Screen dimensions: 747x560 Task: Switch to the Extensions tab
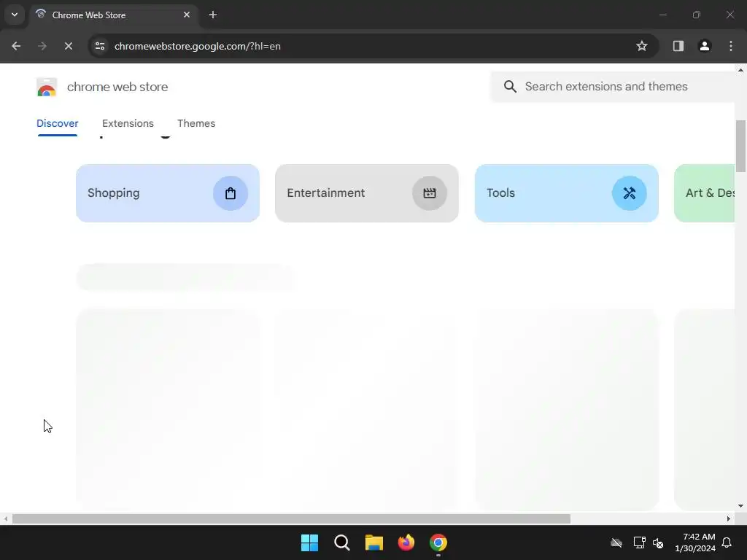[x=128, y=123]
